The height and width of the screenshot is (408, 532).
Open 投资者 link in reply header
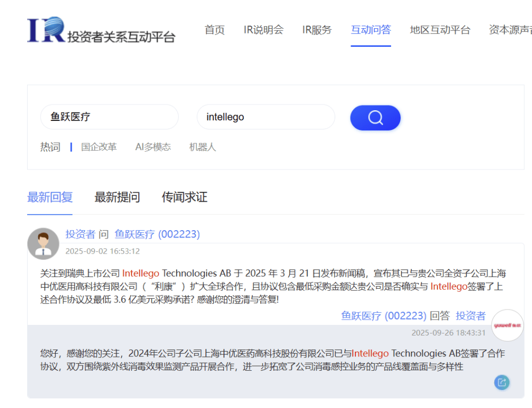pos(471,316)
